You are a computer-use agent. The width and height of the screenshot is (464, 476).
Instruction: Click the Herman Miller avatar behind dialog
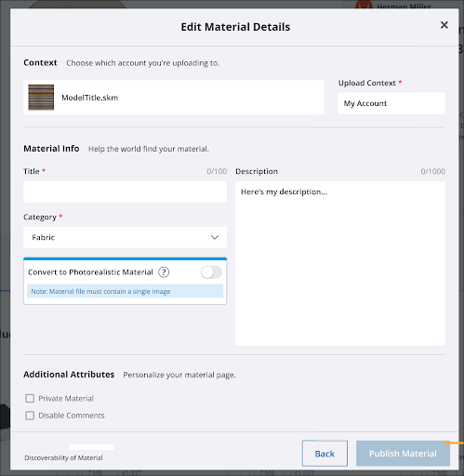[x=364, y=5]
